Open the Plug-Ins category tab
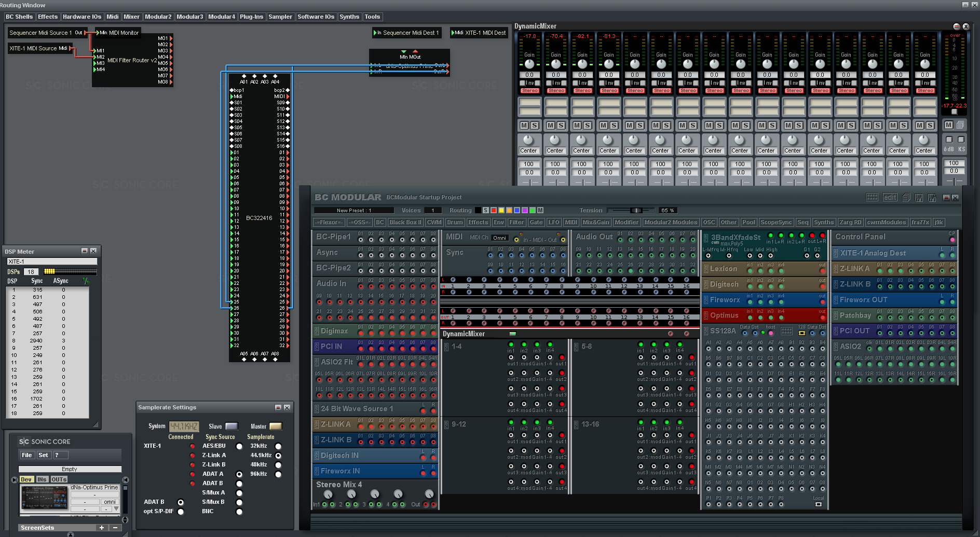Image resolution: width=980 pixels, height=537 pixels. coord(252,17)
